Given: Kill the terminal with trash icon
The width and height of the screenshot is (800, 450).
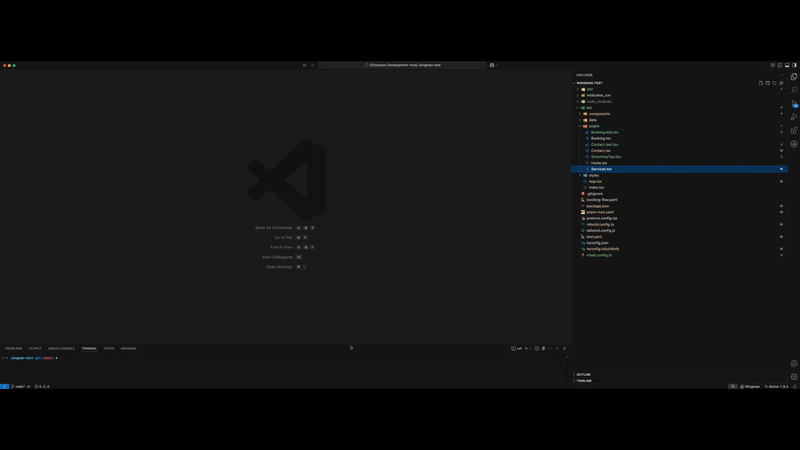Looking at the screenshot, I should (543, 348).
